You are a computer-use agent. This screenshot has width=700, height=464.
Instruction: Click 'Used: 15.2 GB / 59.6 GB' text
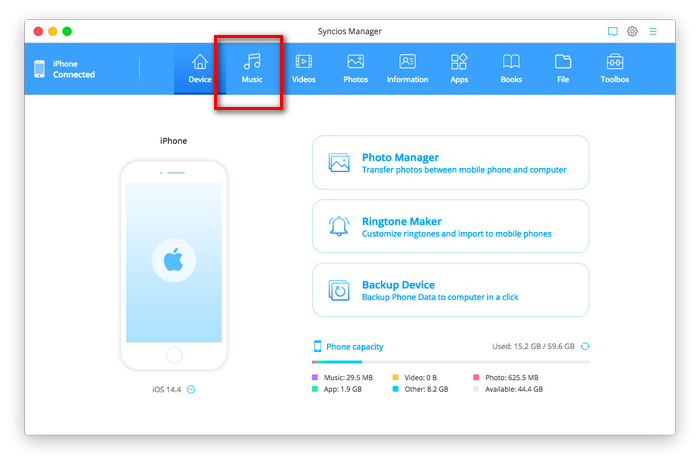533,346
